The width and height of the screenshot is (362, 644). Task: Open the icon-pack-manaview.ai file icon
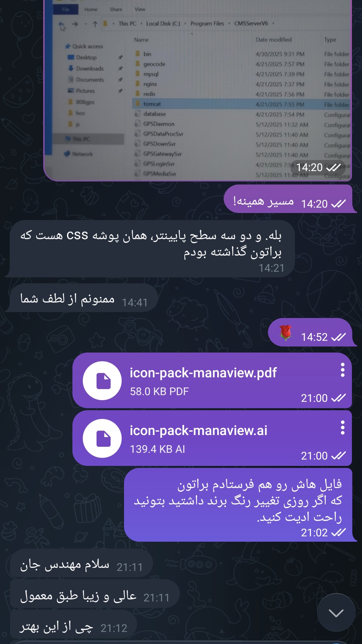(x=102, y=438)
